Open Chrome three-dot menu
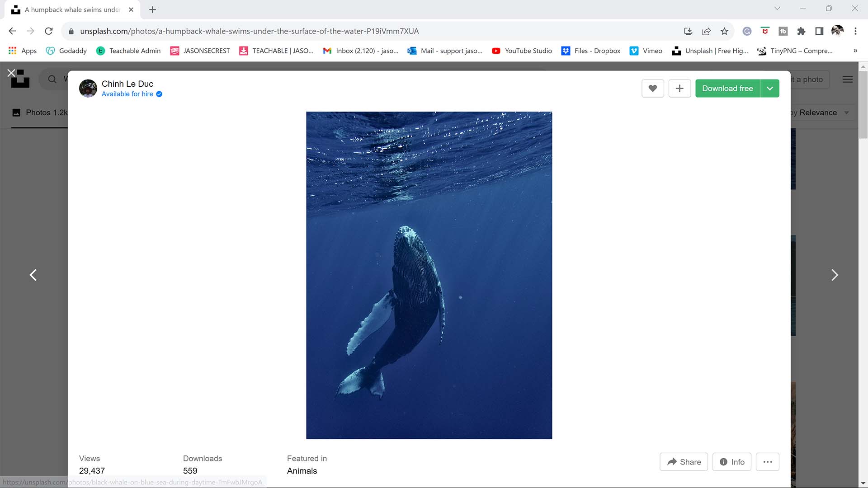Screen dimensions: 868x488 click(x=855, y=31)
